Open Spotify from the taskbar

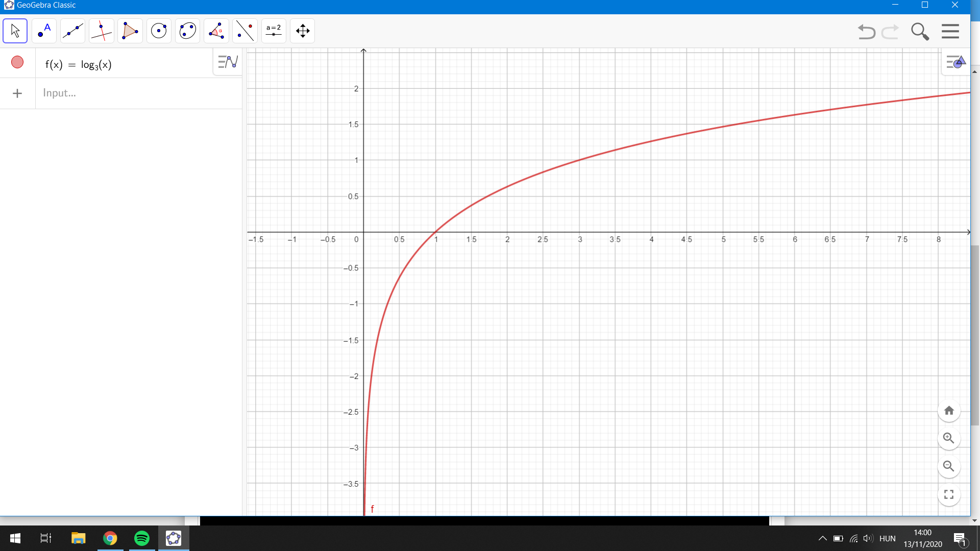point(142,538)
